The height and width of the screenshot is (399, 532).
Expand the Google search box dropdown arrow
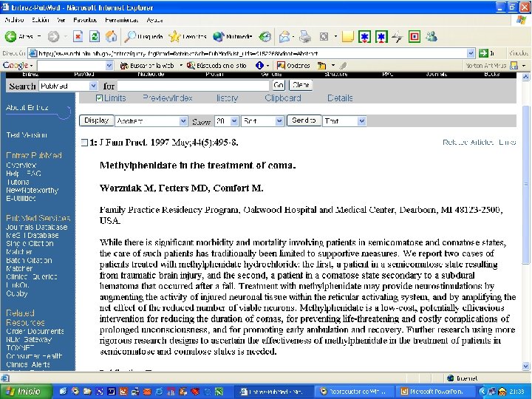[109, 66]
